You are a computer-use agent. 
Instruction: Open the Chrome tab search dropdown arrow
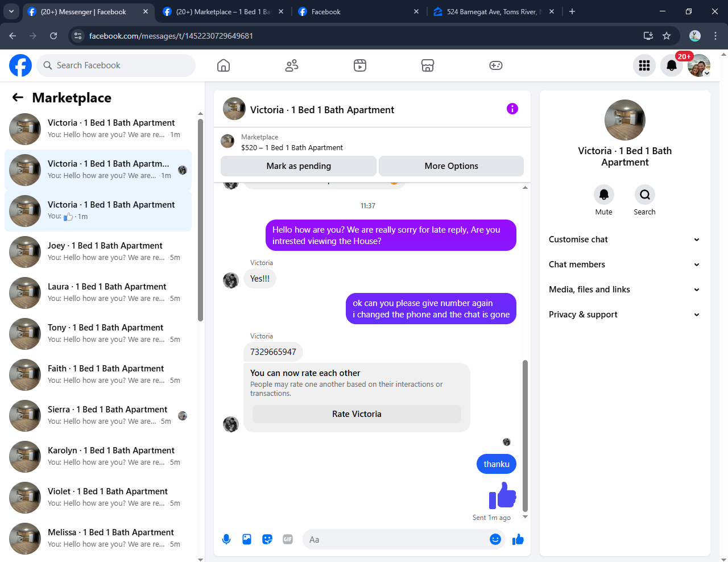tap(11, 11)
